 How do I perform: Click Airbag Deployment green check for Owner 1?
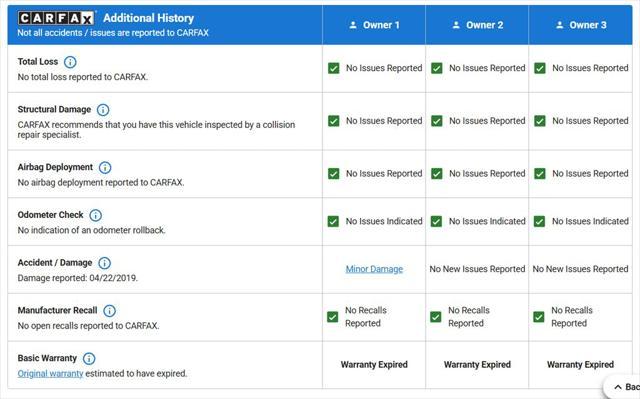tap(333, 173)
